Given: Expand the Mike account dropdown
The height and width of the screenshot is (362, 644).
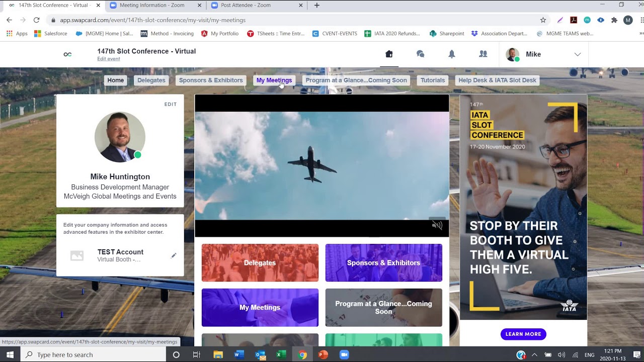Looking at the screenshot, I should pyautogui.click(x=578, y=54).
